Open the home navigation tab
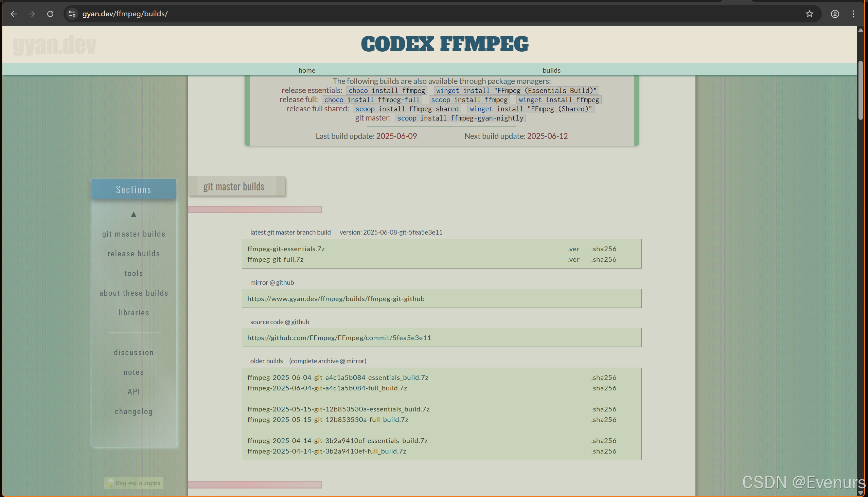This screenshot has width=868, height=497. [307, 70]
